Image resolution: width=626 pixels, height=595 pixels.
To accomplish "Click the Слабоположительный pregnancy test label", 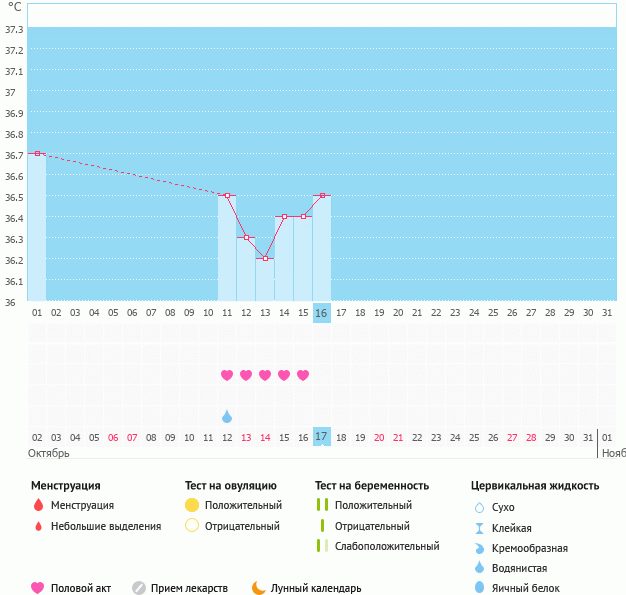I will tap(387, 546).
